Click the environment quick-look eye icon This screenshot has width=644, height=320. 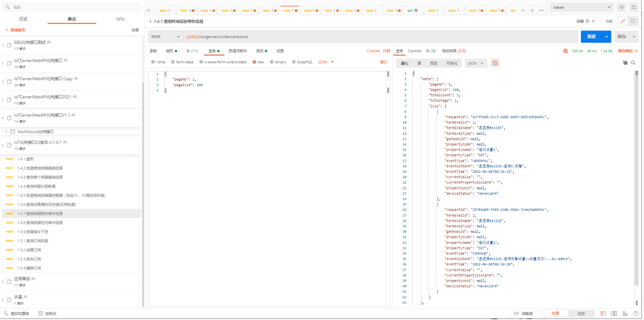click(x=622, y=8)
